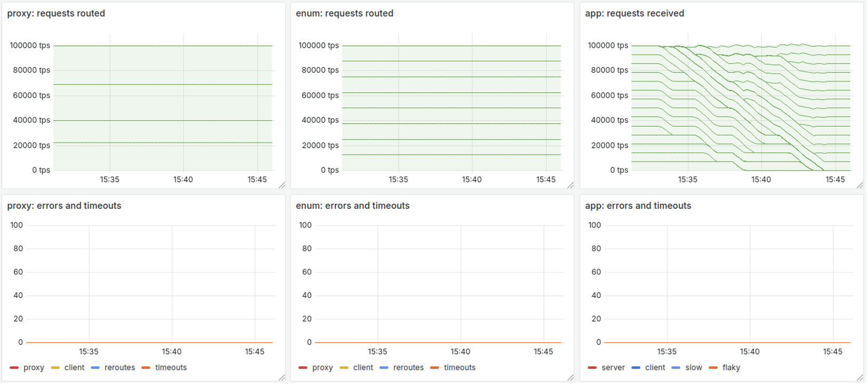Open the 'enum: requests routed' panel title menu
This screenshot has width=868, height=386.
(344, 13)
